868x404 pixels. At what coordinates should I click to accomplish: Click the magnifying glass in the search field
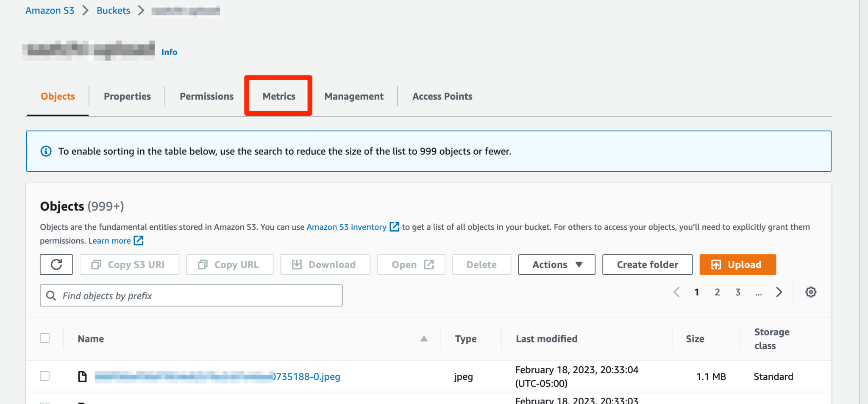pos(51,295)
